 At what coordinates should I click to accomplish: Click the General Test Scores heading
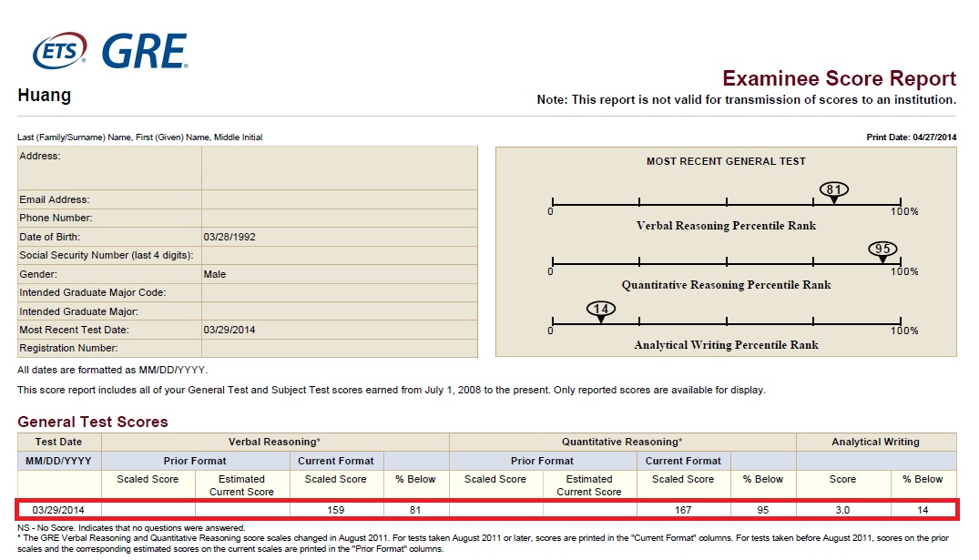click(93, 422)
